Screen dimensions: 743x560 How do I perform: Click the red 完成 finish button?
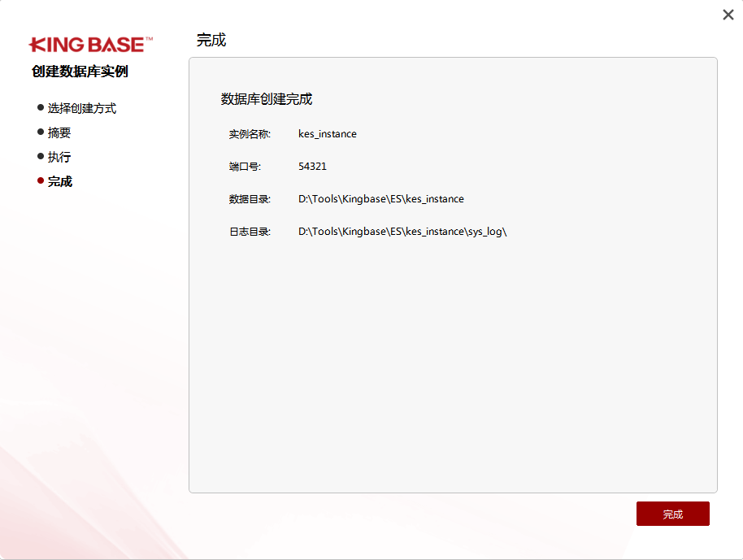pyautogui.click(x=672, y=514)
